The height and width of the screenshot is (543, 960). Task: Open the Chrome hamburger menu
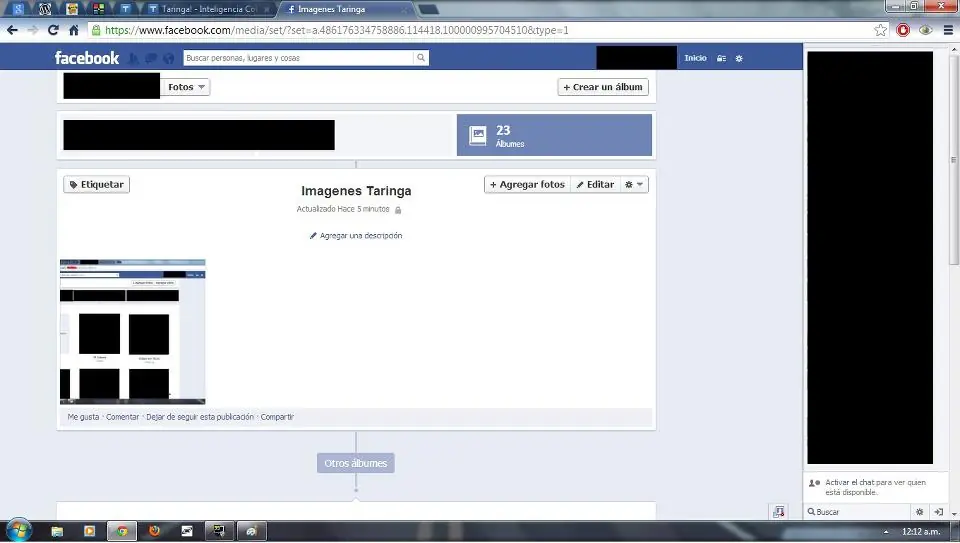tap(948, 30)
